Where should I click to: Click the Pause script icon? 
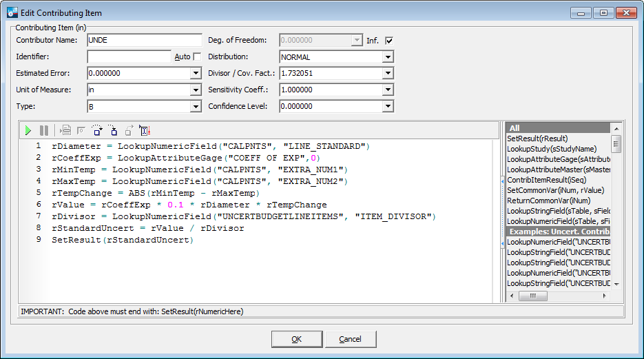tap(44, 130)
